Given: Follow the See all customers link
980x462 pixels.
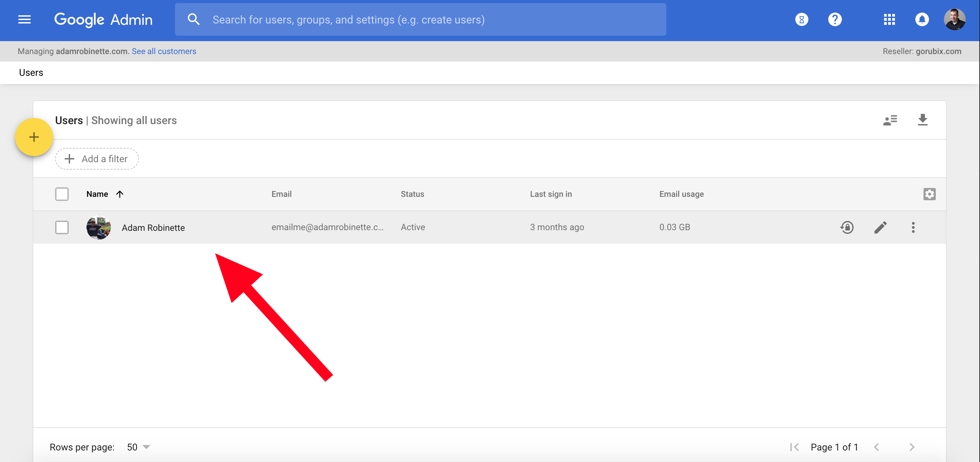Looking at the screenshot, I should pyautogui.click(x=164, y=51).
